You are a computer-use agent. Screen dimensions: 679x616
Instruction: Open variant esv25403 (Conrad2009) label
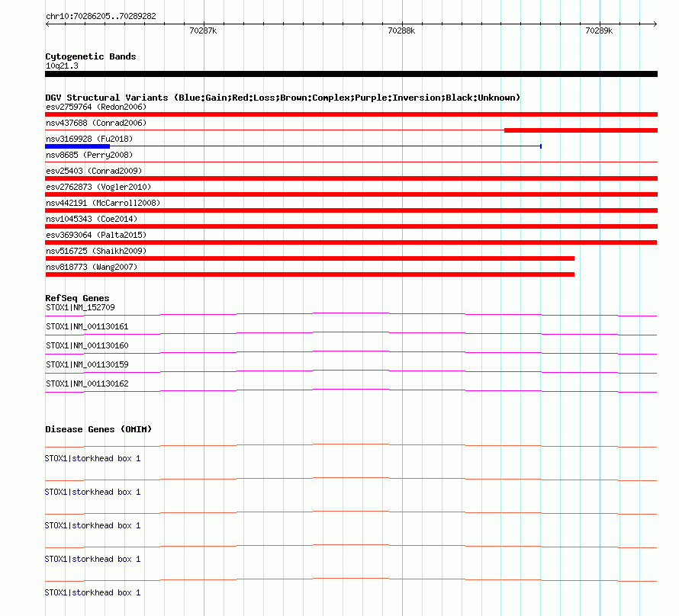point(94,171)
